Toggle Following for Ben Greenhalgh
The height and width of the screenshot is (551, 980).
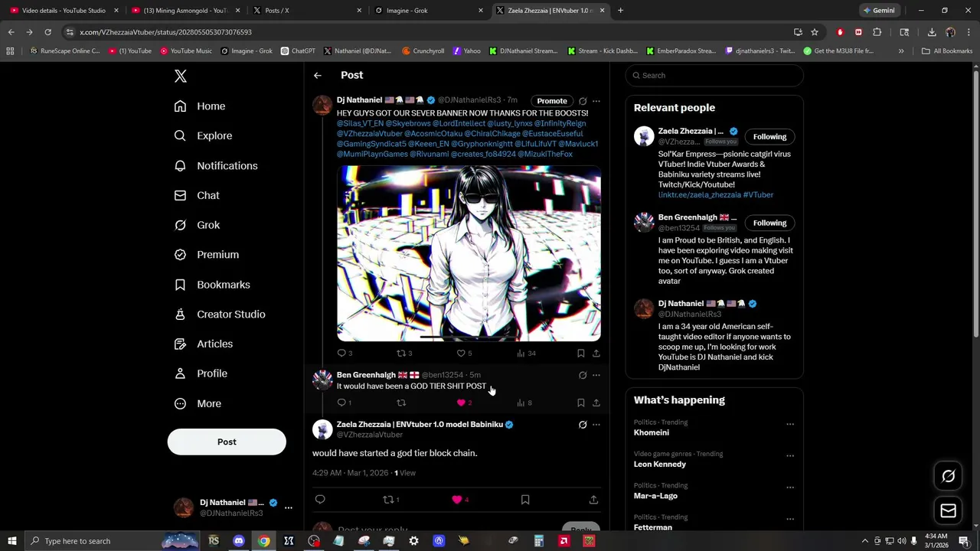pyautogui.click(x=769, y=223)
